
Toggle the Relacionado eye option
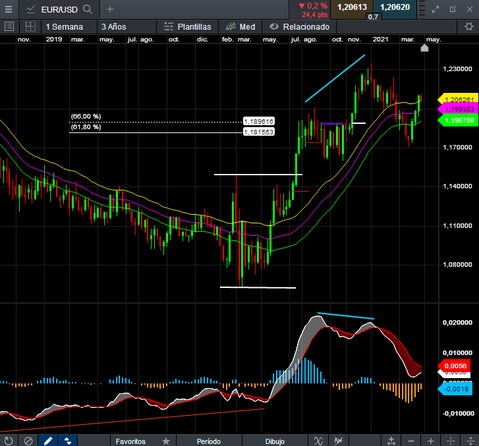click(299, 27)
